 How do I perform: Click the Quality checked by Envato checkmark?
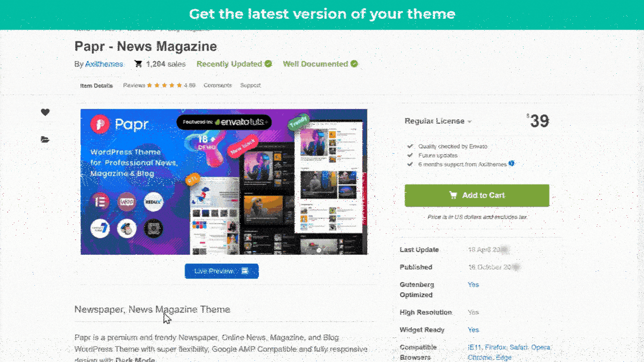coord(410,146)
